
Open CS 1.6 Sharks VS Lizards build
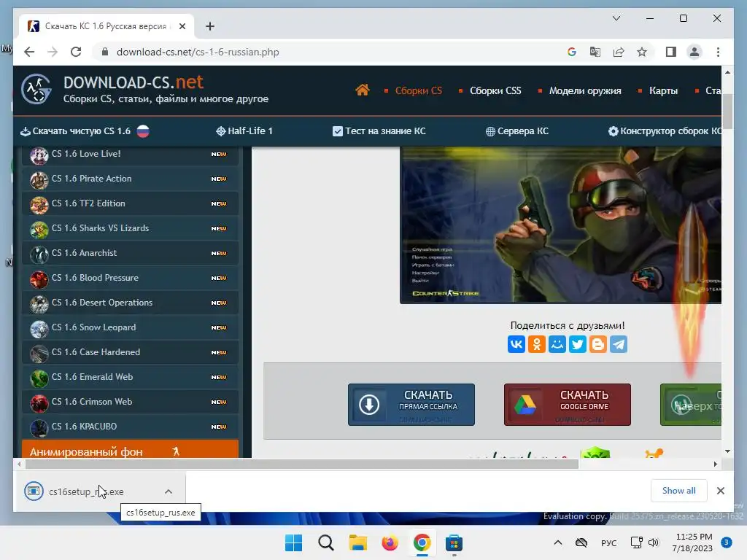coord(130,228)
